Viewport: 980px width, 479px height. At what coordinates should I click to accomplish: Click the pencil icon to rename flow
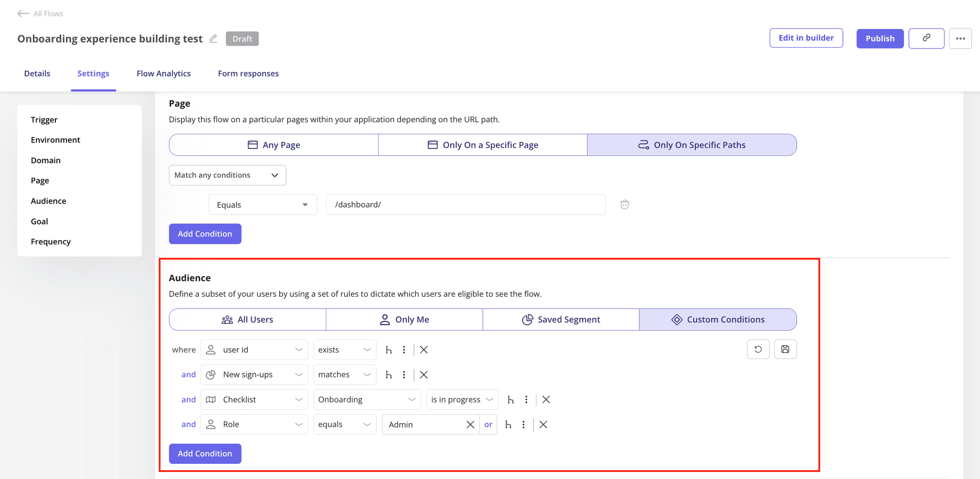(x=213, y=39)
